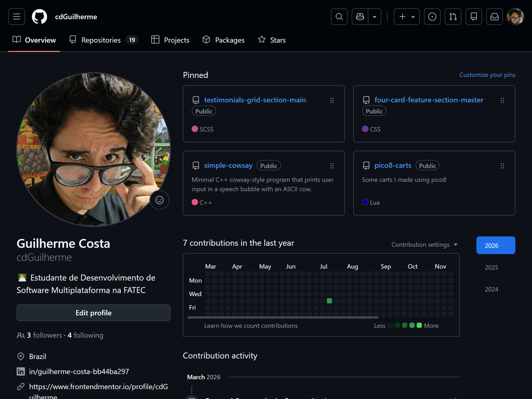Click the green contribution square in July

click(x=329, y=301)
